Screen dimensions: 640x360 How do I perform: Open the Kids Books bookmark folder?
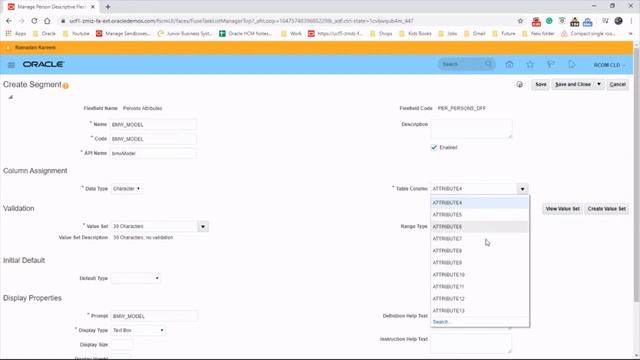(416, 33)
